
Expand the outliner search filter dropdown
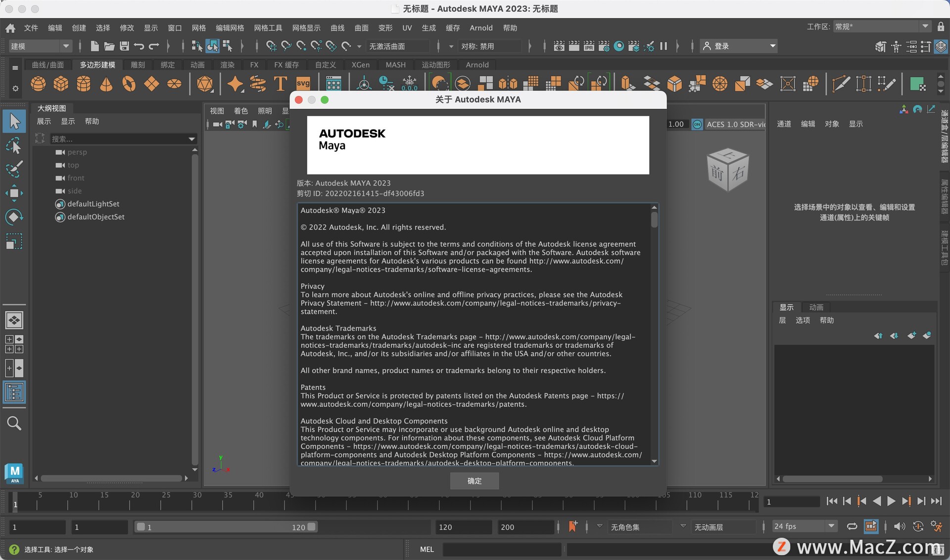[191, 139]
